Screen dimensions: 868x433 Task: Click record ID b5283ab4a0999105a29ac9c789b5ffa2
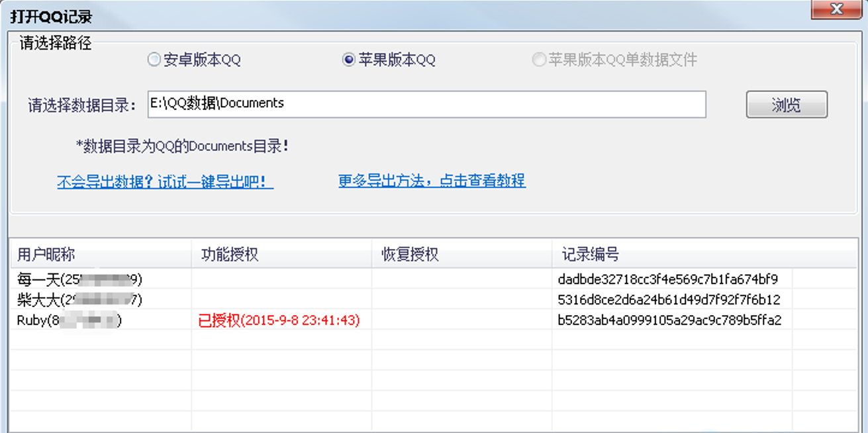coord(669,320)
